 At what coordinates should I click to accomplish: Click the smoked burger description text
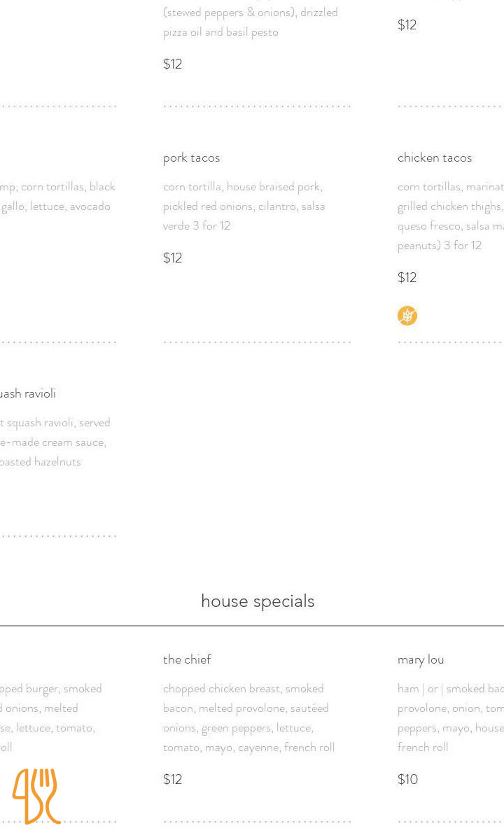tap(50, 717)
